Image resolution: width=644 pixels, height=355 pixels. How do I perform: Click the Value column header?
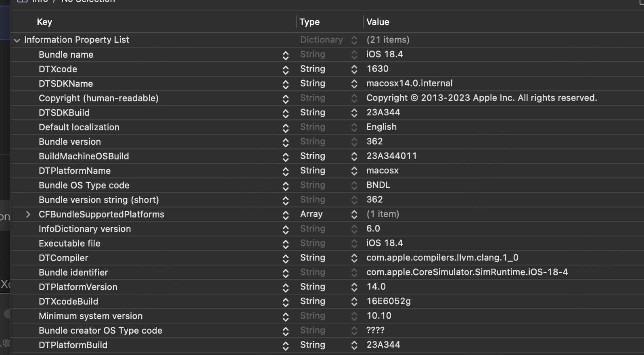point(378,22)
